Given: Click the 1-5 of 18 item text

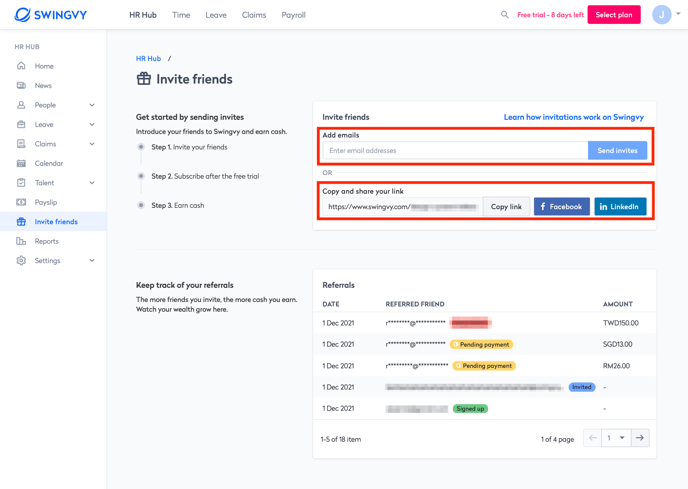Looking at the screenshot, I should point(340,439).
